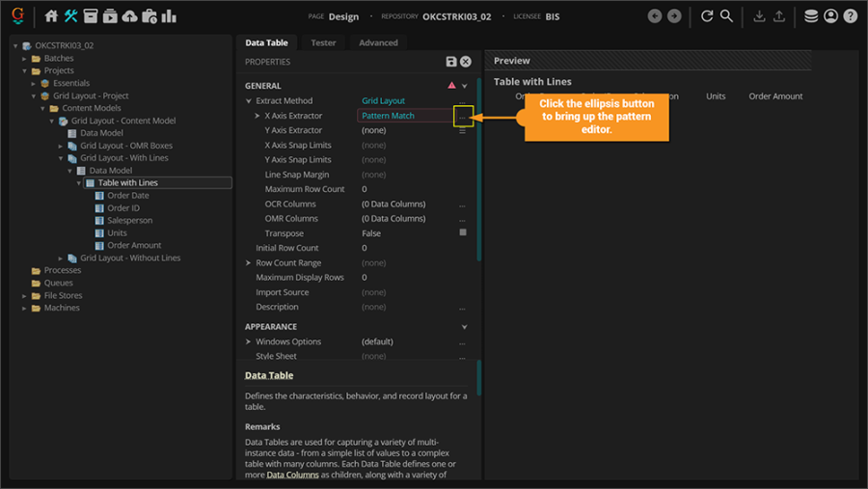Open help via the question mark icon
868x489 pixels.
(x=850, y=16)
